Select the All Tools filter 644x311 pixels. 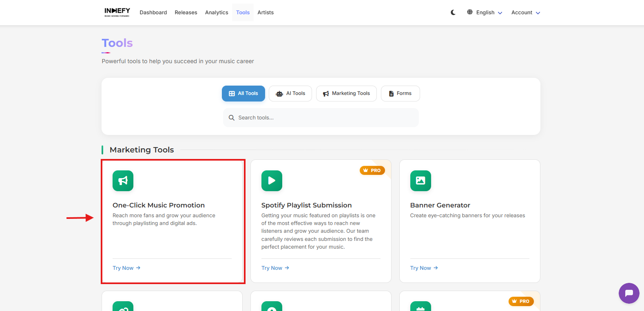pos(243,93)
